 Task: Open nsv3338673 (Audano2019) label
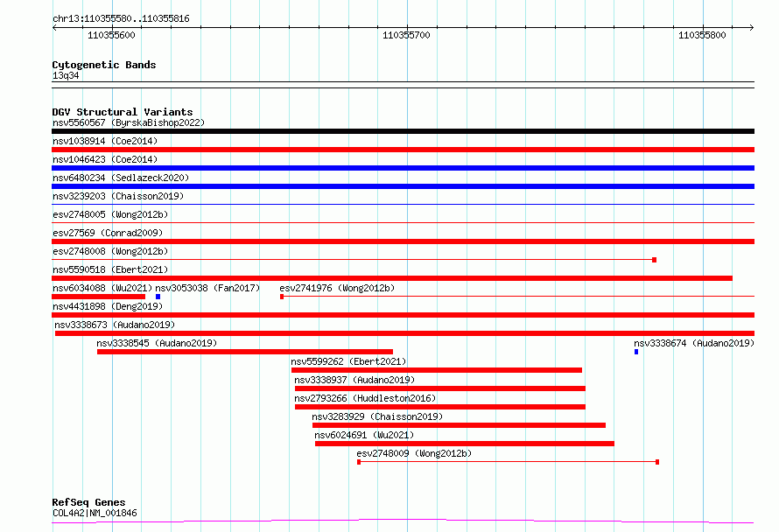[115, 325]
